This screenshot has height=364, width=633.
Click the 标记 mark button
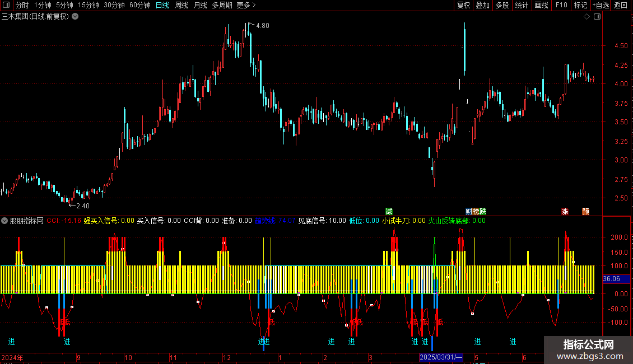click(580, 5)
